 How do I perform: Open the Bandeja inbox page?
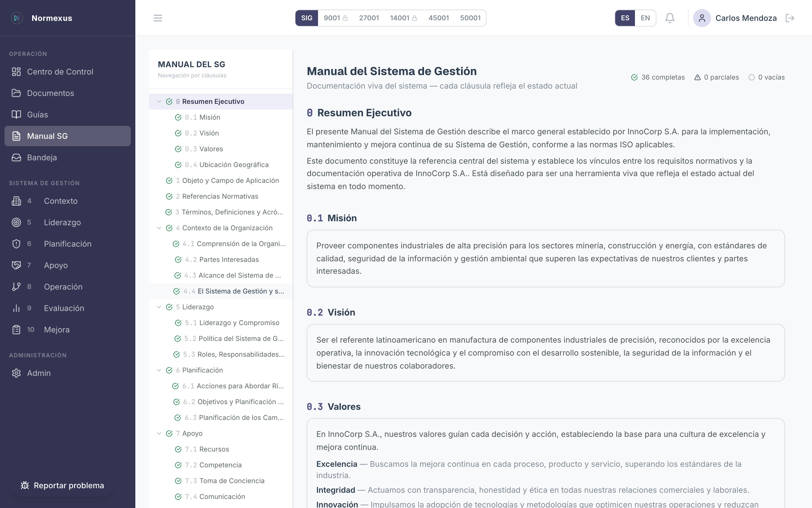[x=67, y=157]
